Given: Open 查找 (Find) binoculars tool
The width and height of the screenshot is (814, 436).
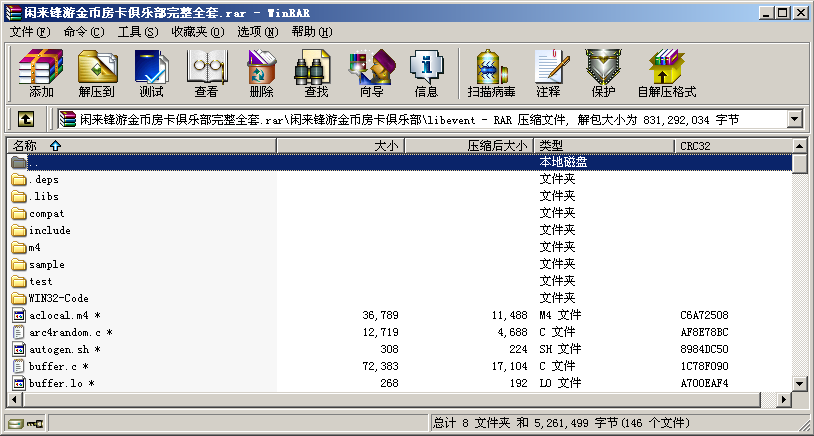Looking at the screenshot, I should click(316, 73).
